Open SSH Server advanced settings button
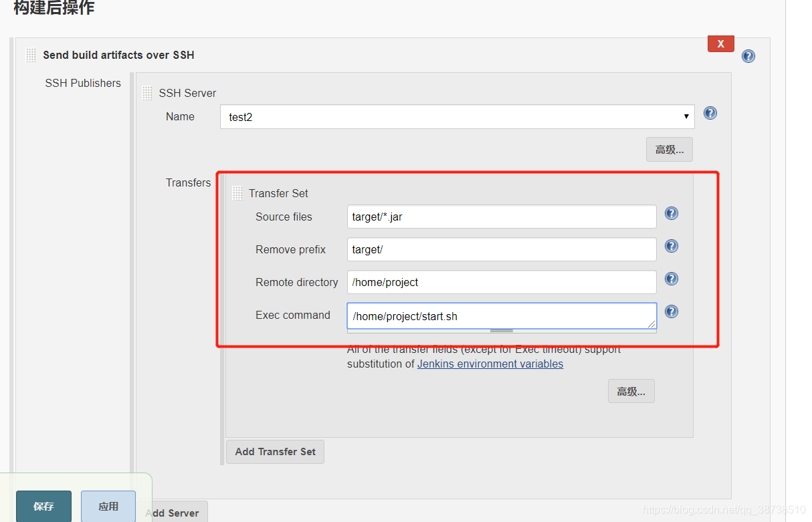The image size is (812, 522). tap(670, 150)
